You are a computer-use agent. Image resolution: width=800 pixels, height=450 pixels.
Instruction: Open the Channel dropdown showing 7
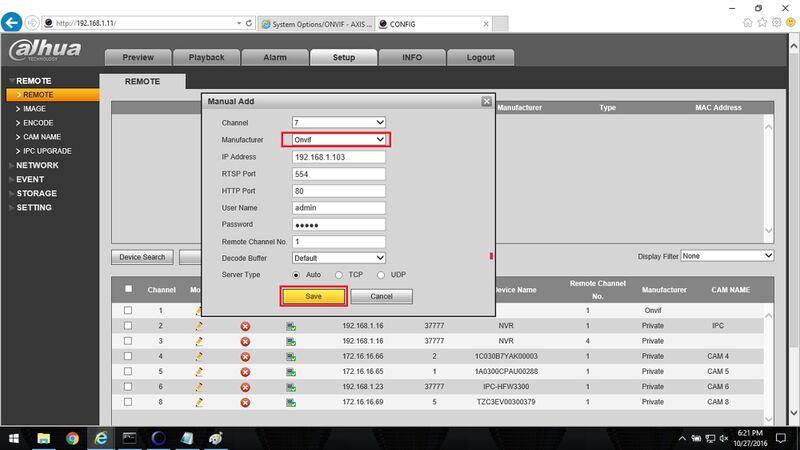[338, 122]
